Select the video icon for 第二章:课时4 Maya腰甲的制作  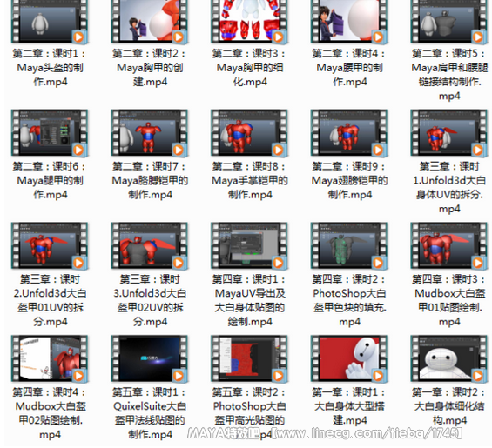(x=349, y=22)
